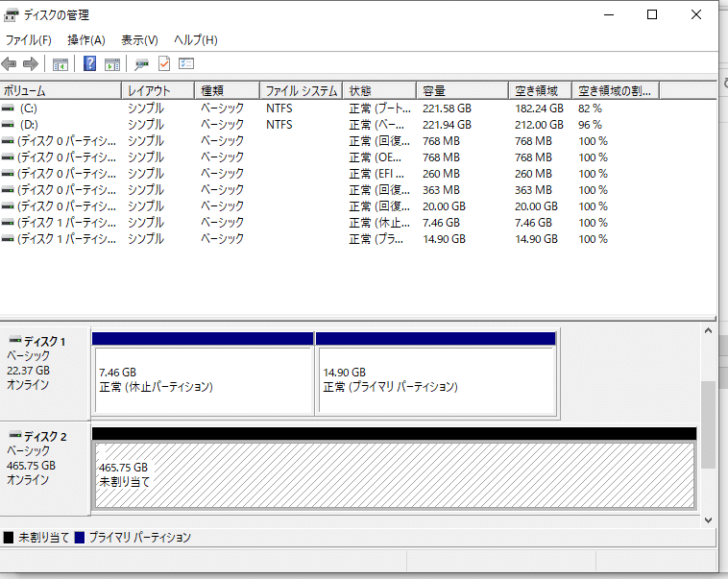Click capacity cell 221.58 GB

point(447,109)
